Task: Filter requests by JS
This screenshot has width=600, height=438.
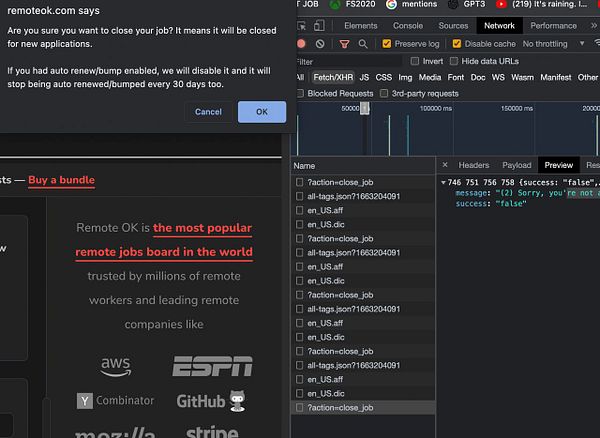Action: pos(364,77)
